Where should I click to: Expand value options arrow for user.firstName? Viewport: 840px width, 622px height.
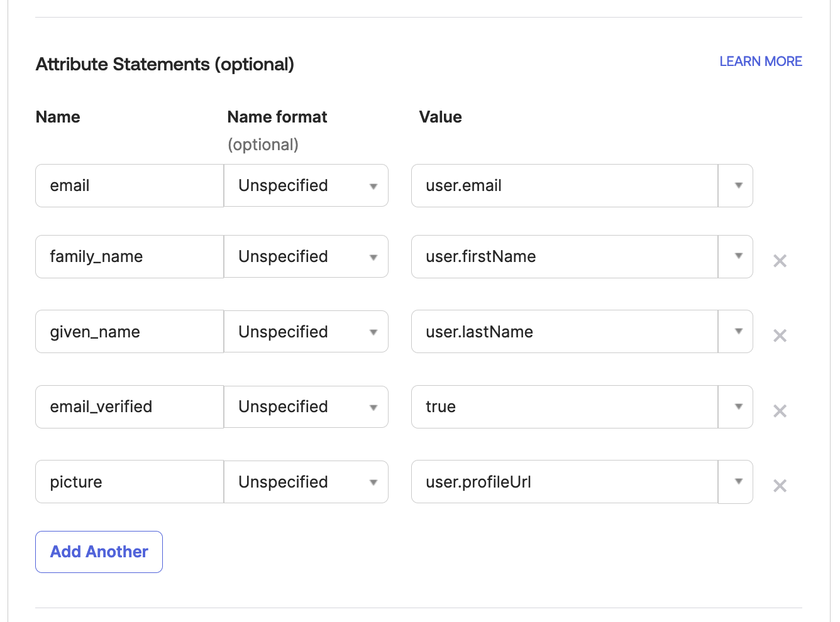pos(736,256)
